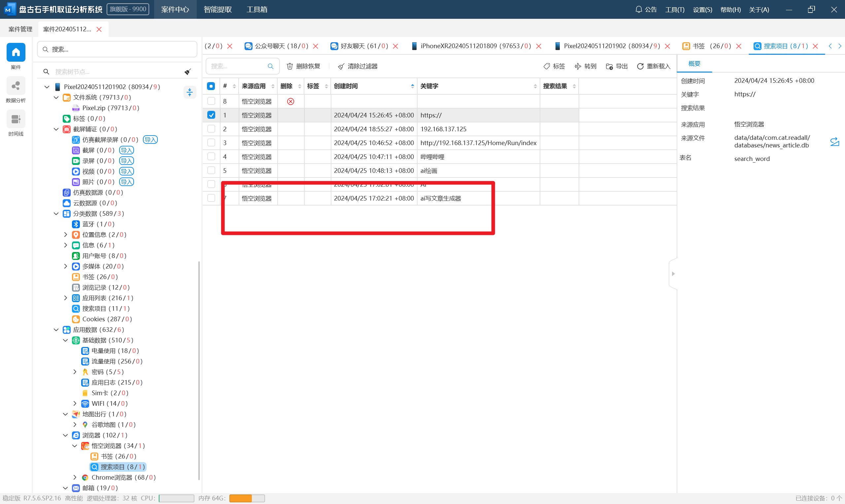Viewport: 845px width, 504px height.
Task: Click the 重新载入 reload icon
Action: (x=640, y=66)
